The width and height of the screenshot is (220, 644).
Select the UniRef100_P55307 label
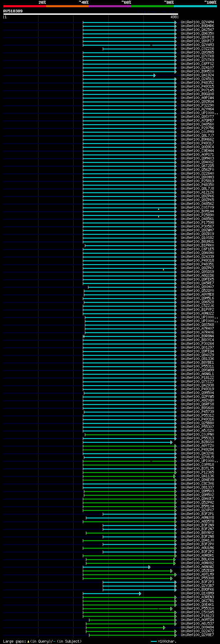pyautogui.click(x=197, y=427)
